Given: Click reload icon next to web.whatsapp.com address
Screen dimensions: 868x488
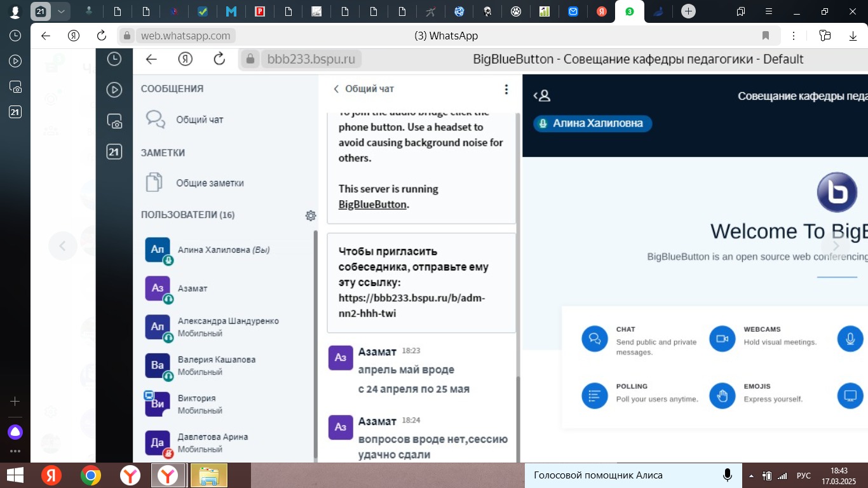Looking at the screenshot, I should click(x=101, y=36).
